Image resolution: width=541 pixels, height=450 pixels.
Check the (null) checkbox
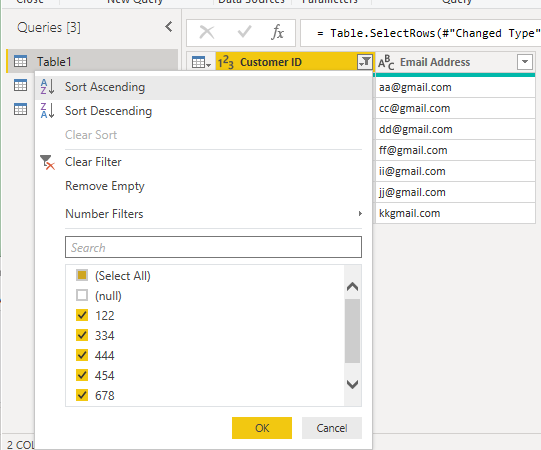pyautogui.click(x=82, y=295)
